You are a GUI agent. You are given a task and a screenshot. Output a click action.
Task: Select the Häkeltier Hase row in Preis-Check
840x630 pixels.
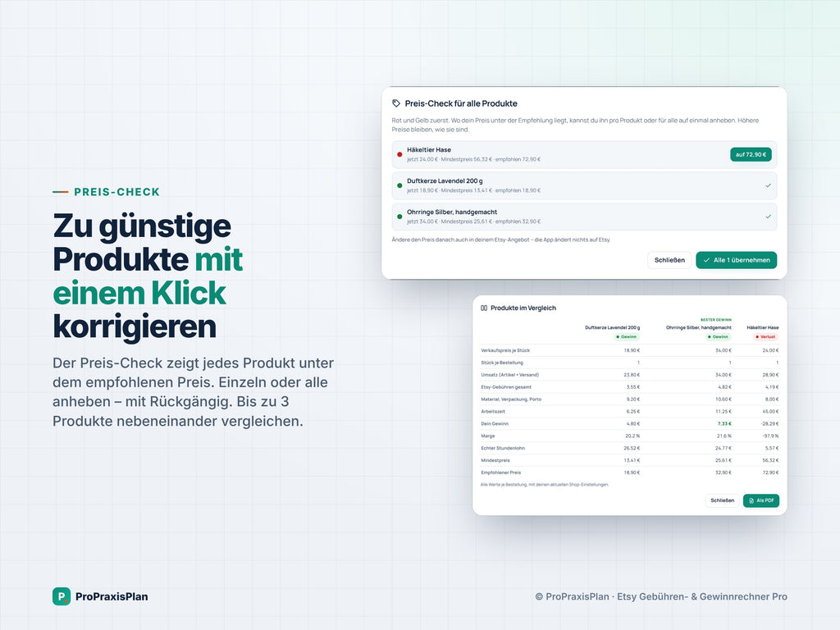coord(584,154)
